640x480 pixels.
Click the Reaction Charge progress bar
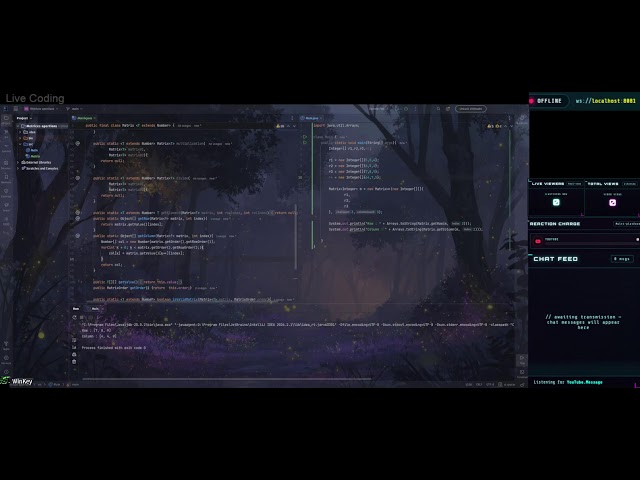pos(592,243)
